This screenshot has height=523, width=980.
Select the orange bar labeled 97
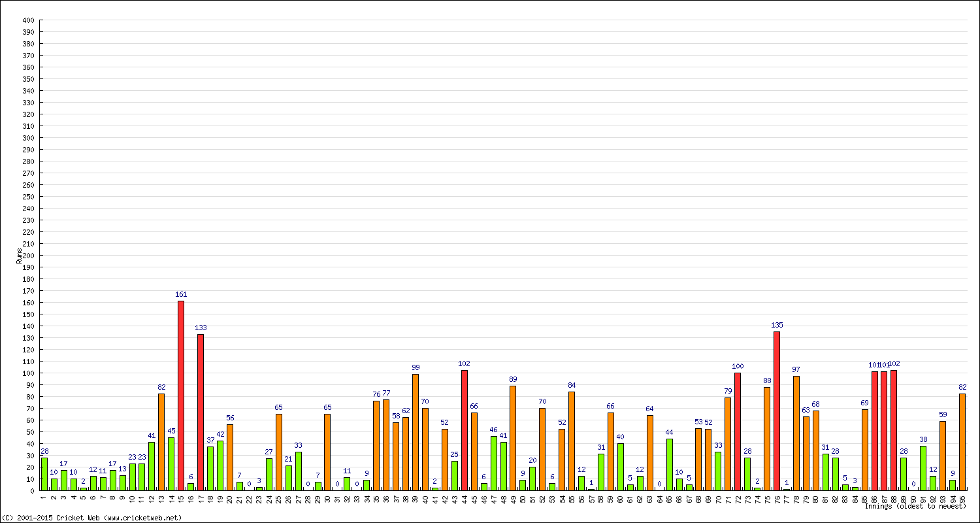pos(796,433)
